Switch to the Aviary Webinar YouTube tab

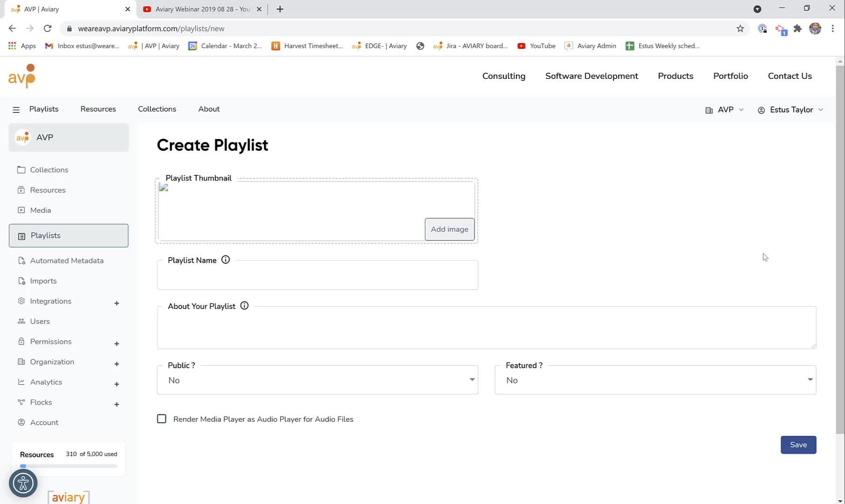[x=203, y=9]
